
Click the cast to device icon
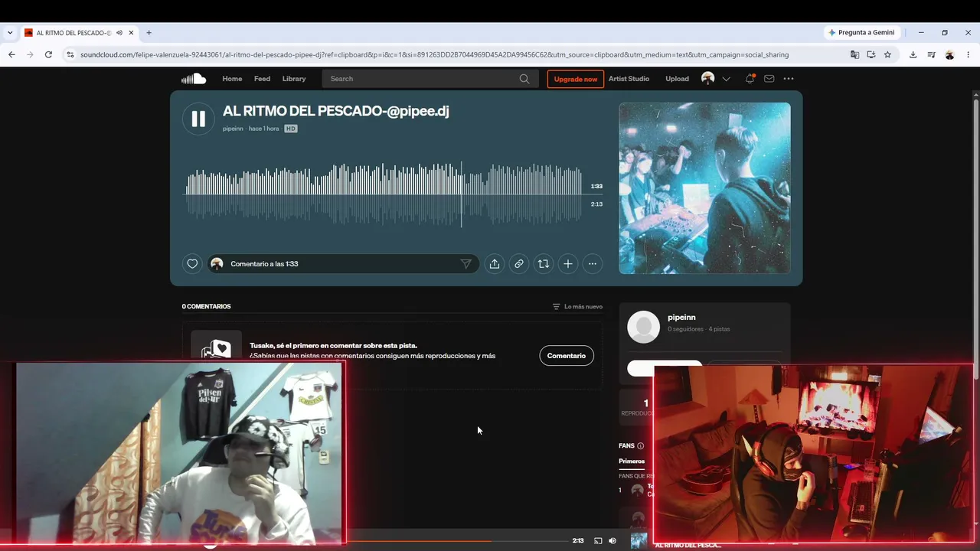[598, 541]
